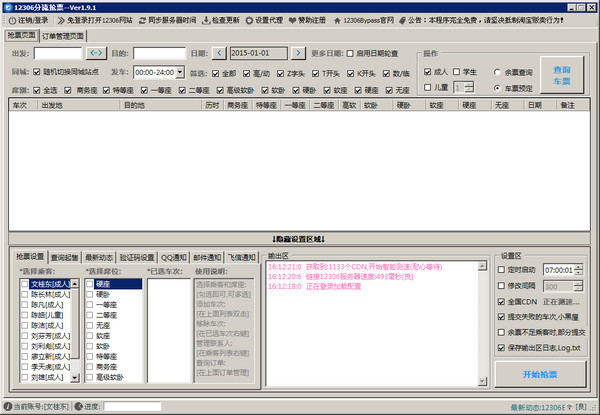Enable 余票不足乘客时,部分提交 checkbox

[x=501, y=332]
